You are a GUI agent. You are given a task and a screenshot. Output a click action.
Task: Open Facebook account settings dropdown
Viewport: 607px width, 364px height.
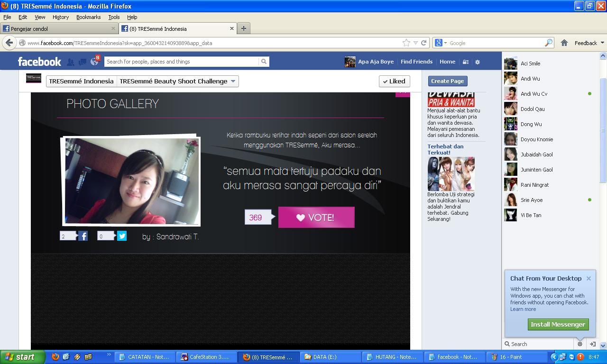(478, 62)
